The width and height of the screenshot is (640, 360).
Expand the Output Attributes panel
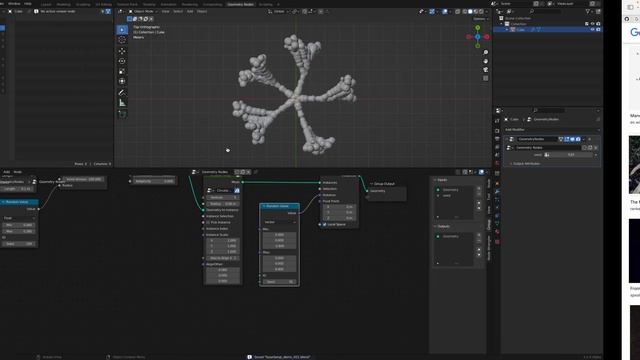526,164
